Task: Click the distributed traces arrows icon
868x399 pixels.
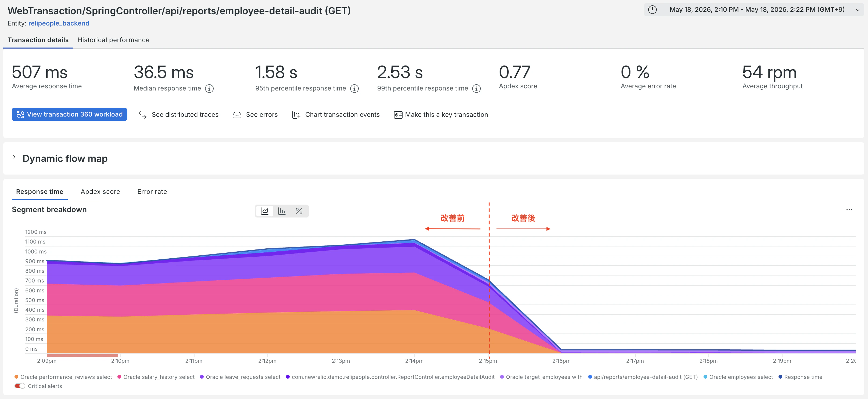Action: point(142,115)
